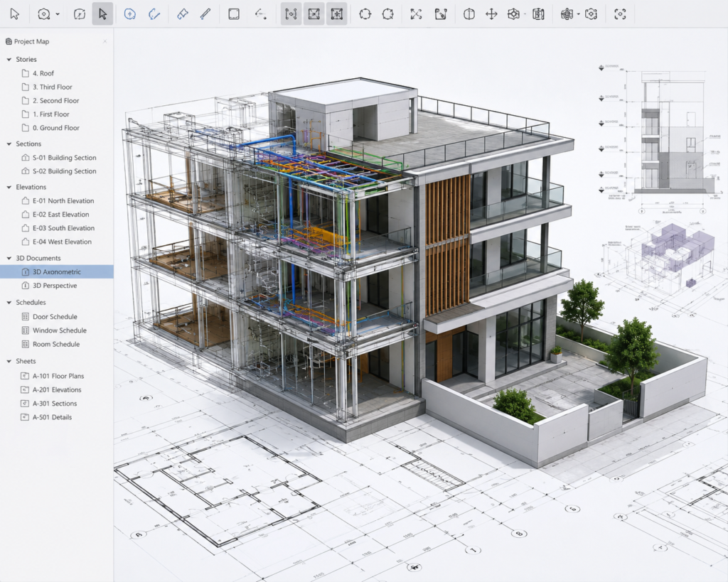728x582 pixels.
Task: Click the circular arrows icon beside the crossed-arrows icon
Action: pos(387,14)
